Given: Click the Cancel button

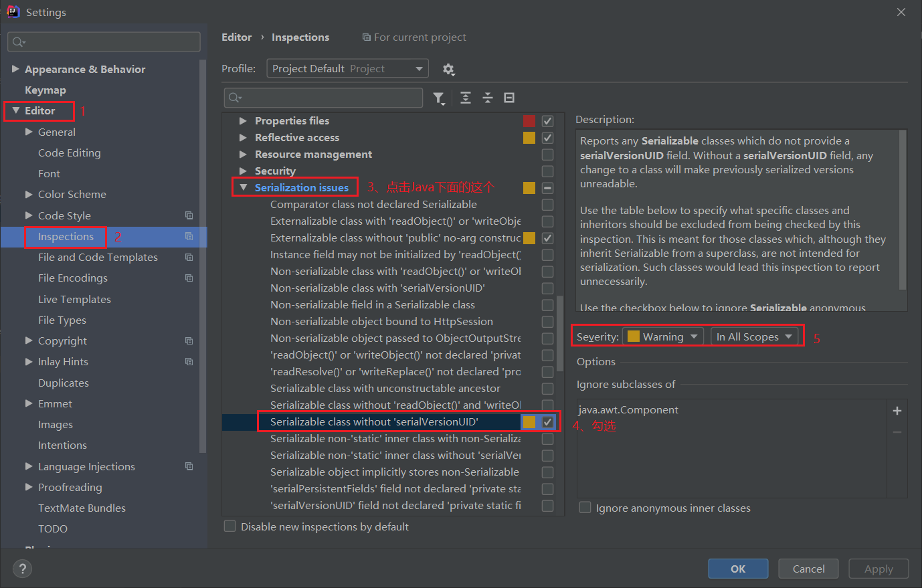Looking at the screenshot, I should pyautogui.click(x=809, y=569).
